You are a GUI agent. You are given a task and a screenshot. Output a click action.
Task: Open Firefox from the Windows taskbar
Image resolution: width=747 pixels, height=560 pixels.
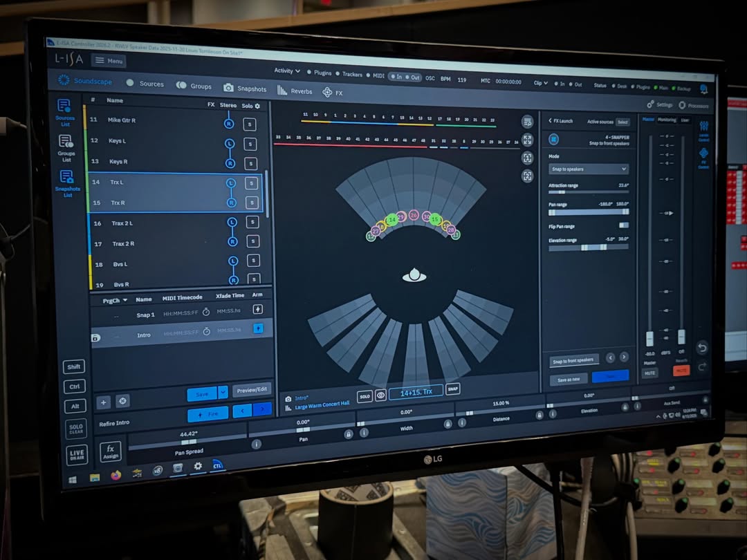pyautogui.click(x=116, y=475)
